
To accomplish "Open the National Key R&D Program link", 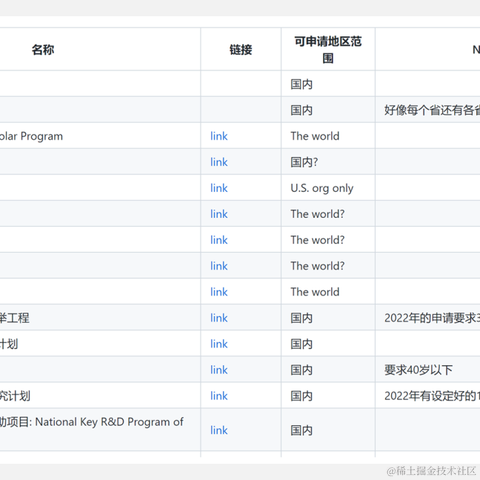I will click(219, 430).
